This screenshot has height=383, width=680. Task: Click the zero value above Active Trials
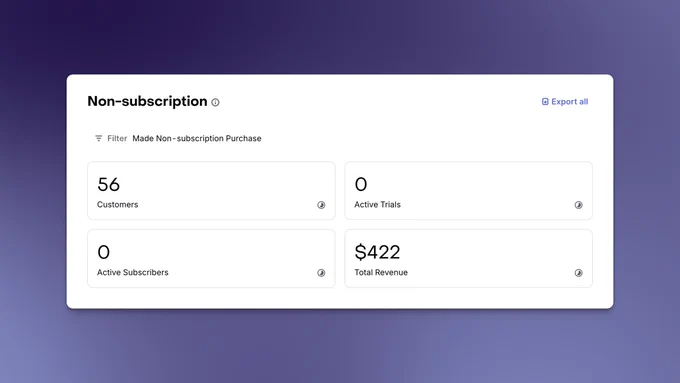361,184
